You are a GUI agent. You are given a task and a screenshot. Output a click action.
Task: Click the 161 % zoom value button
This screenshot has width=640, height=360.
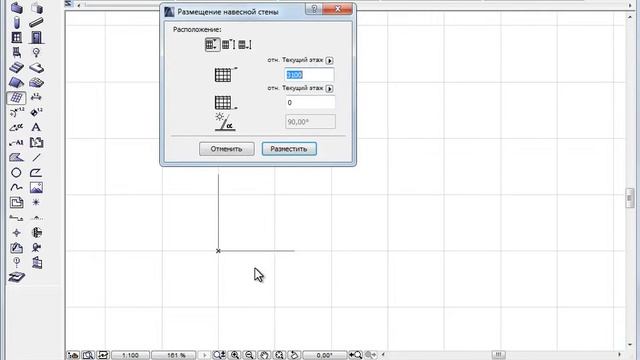pyautogui.click(x=174, y=355)
